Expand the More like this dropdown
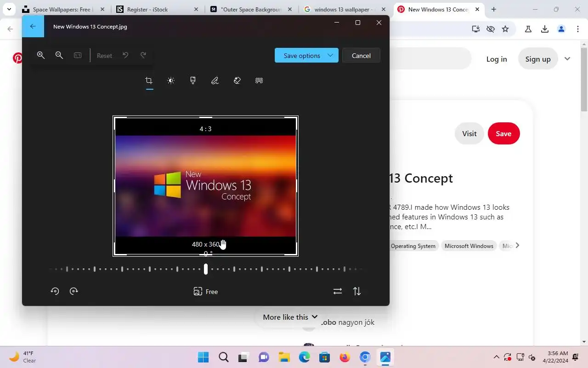The height and width of the screenshot is (368, 588). pos(290,317)
